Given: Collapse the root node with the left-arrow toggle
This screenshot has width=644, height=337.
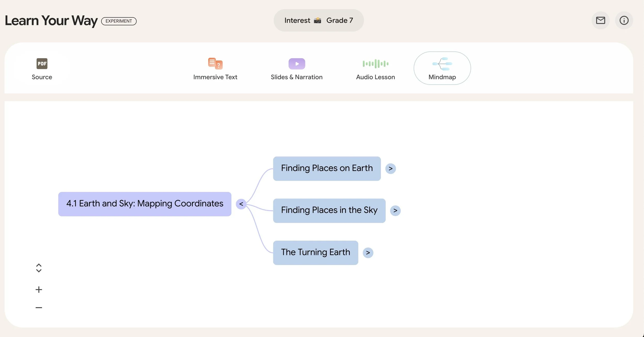Looking at the screenshot, I should (241, 204).
